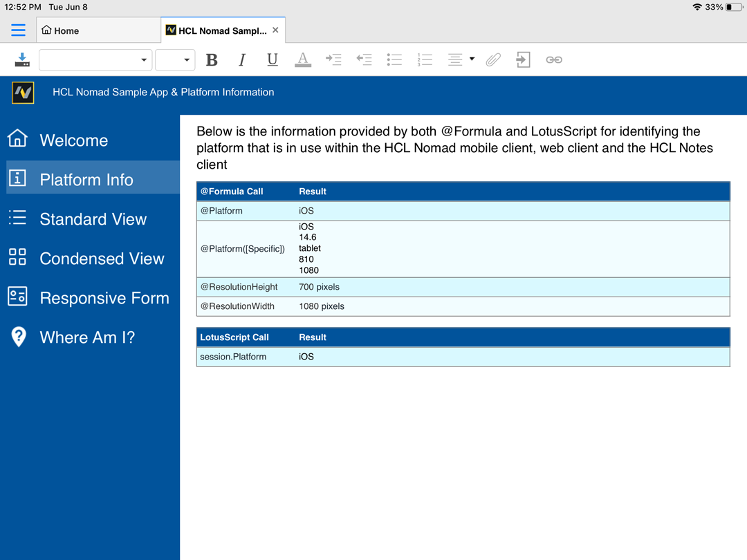The image size is (747, 560).
Task: Click the @Platform row label
Action: 221,210
